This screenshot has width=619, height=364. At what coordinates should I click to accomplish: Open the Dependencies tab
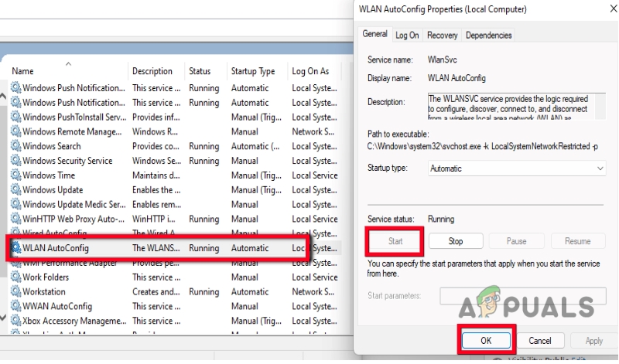click(x=488, y=36)
